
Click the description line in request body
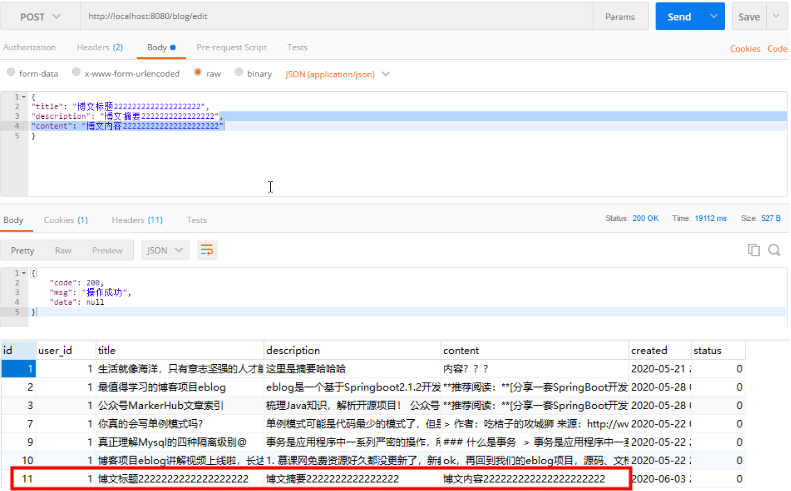(x=126, y=116)
